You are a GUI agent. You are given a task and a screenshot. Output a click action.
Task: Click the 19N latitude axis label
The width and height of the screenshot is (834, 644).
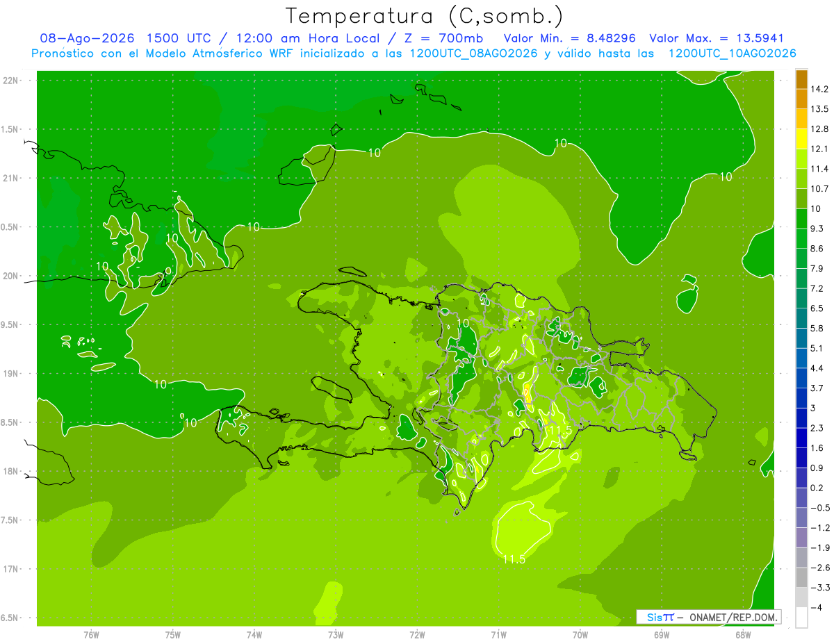[x=10, y=374]
